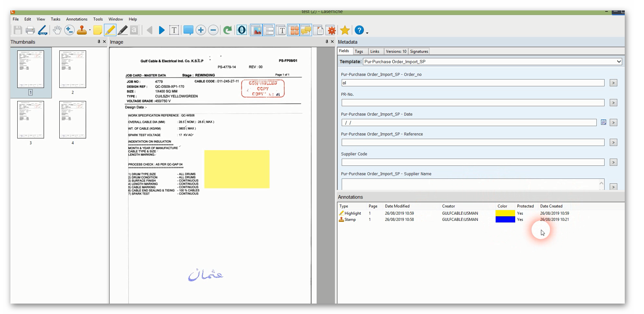
Task: Select the Pan hand tool
Action: 57,30
